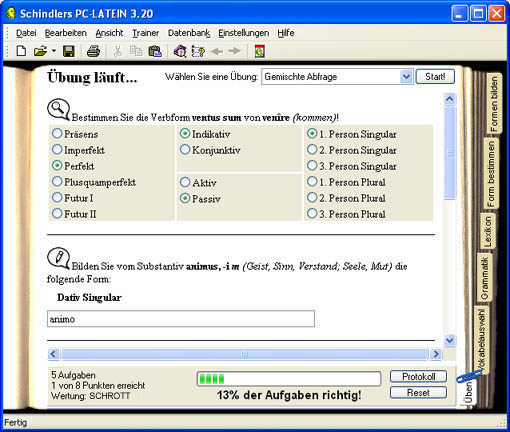The image size is (510, 432).
Task: Click the New document toolbar icon
Action: click(21, 51)
